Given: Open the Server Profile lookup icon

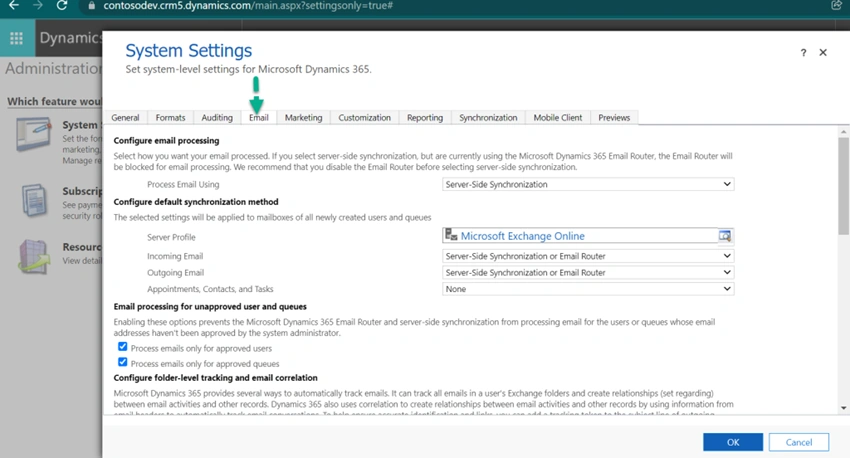Looking at the screenshot, I should point(725,236).
